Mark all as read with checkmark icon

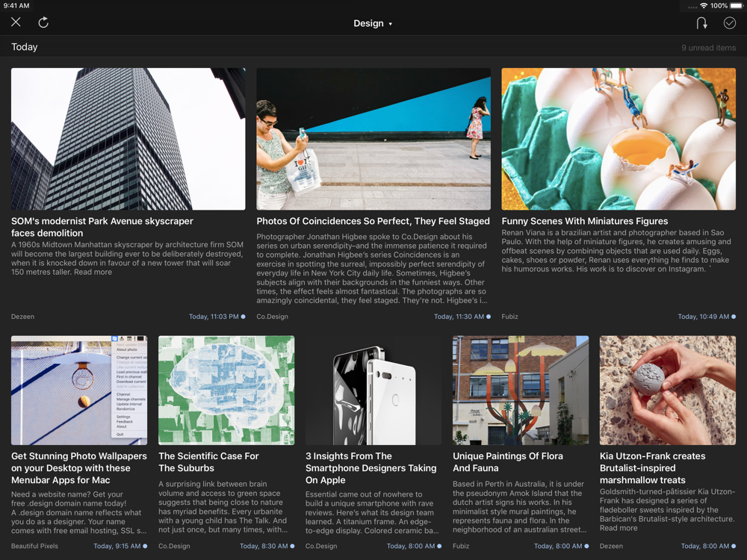coord(729,23)
